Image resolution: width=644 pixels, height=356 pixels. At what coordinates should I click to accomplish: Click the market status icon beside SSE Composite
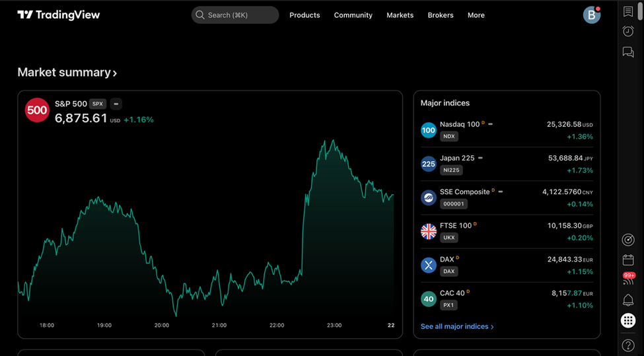[x=500, y=192]
